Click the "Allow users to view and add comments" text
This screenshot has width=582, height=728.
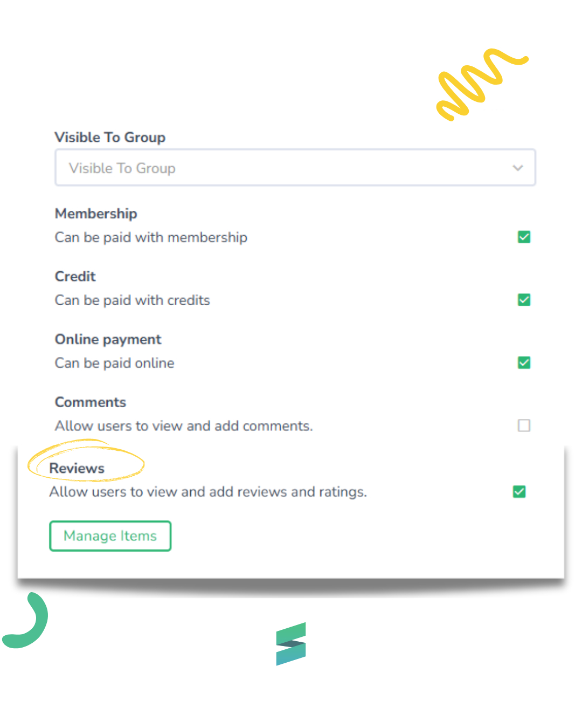[x=183, y=426]
